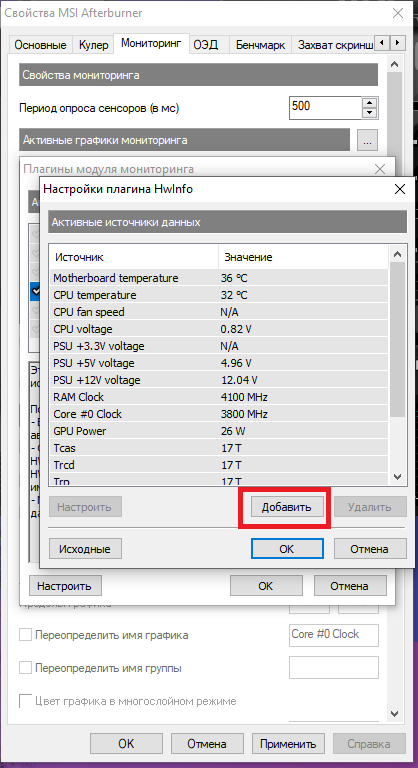Click the Добавить button in HwInfo settings
This screenshot has height=768, width=418.
pyautogui.click(x=287, y=507)
